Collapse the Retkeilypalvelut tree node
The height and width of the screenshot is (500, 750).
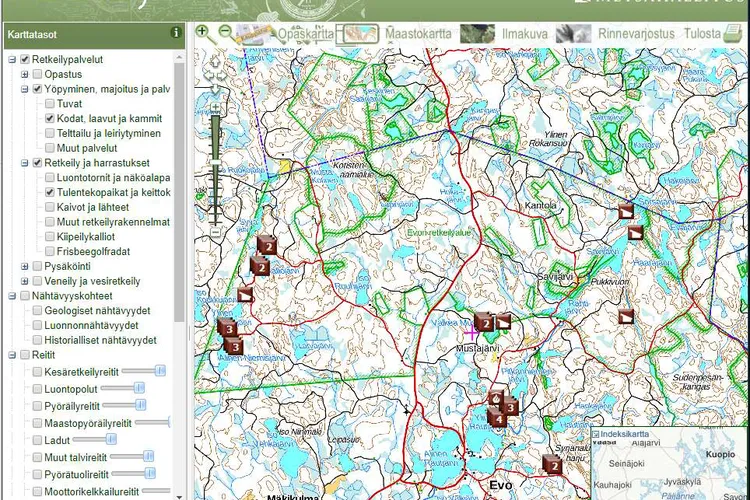click(x=11, y=60)
